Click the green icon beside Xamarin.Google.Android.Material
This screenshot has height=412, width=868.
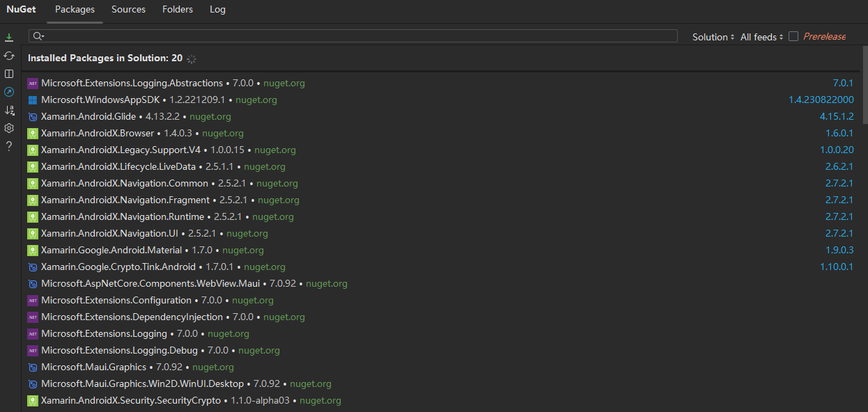click(x=32, y=250)
